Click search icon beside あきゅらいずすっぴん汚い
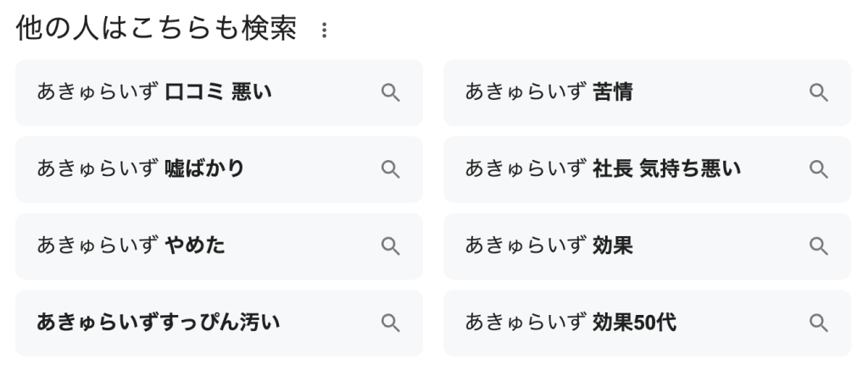The width and height of the screenshot is (868, 370). pyautogui.click(x=390, y=323)
